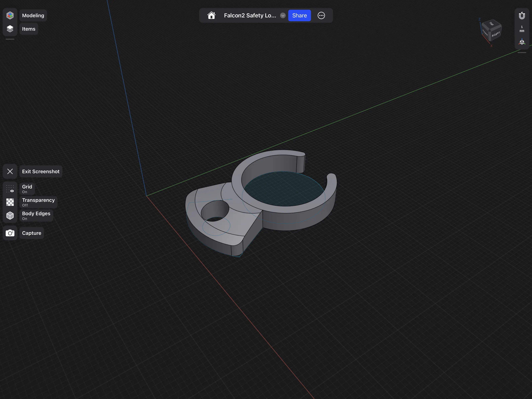Image resolution: width=532 pixels, height=399 pixels.
Task: Open the Items menu label
Action: (29, 29)
